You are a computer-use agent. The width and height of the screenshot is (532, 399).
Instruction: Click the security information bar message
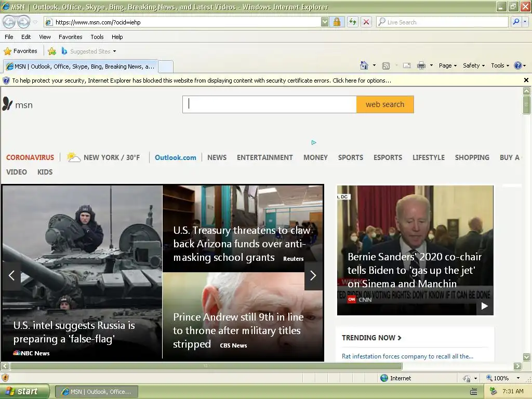coord(202,81)
